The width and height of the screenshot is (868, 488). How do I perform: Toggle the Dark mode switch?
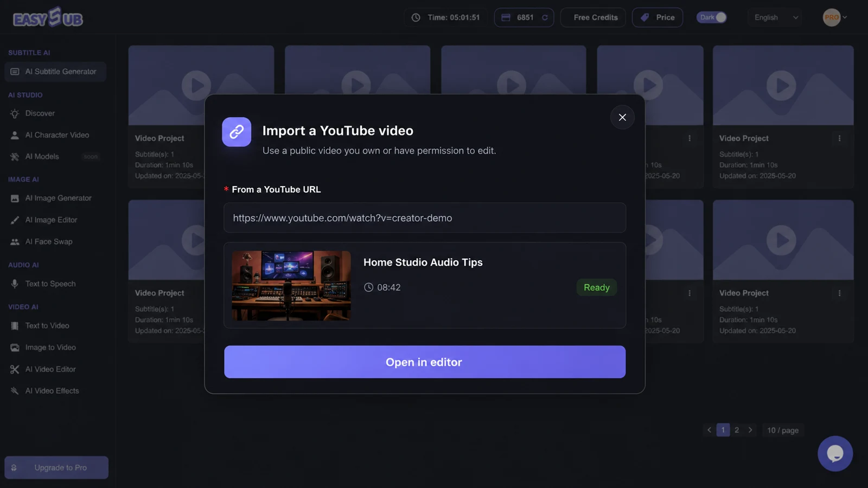[711, 17]
